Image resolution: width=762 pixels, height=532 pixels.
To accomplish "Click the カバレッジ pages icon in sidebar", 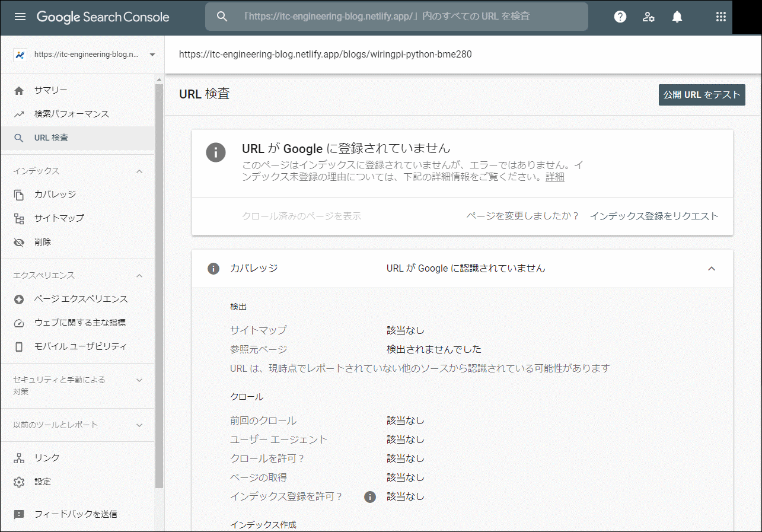I will pyautogui.click(x=19, y=195).
